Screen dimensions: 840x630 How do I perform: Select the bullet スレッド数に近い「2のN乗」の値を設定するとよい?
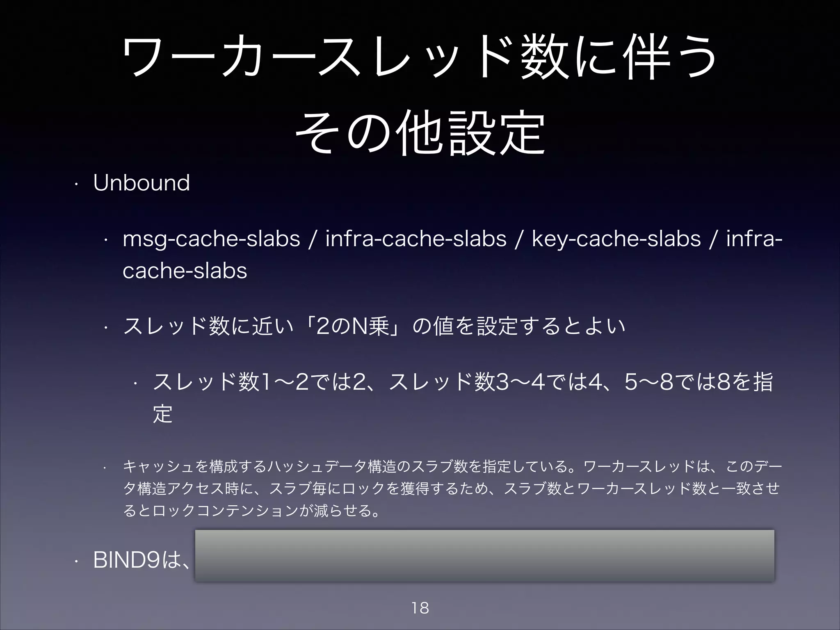374,326
